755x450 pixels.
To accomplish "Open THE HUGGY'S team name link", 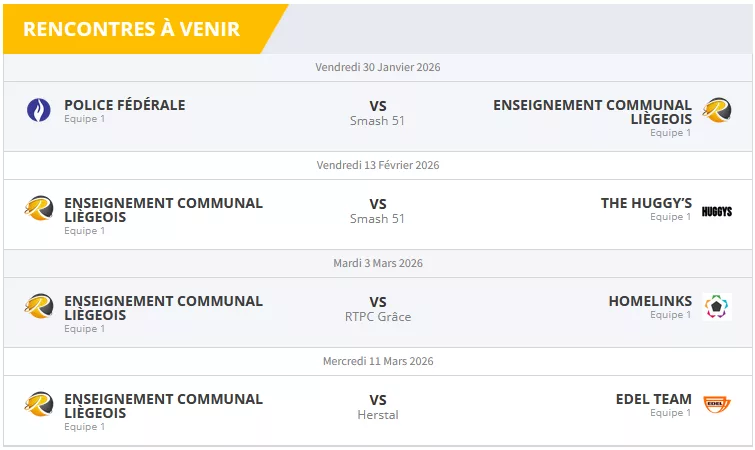I will click(x=646, y=203).
